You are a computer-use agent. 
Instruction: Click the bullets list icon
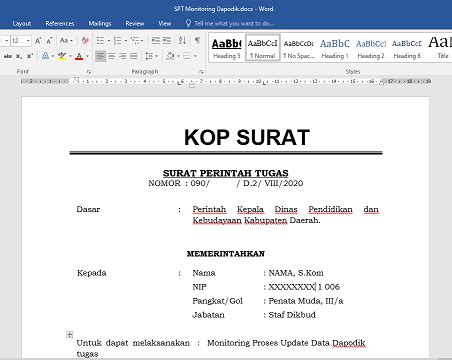(x=100, y=41)
